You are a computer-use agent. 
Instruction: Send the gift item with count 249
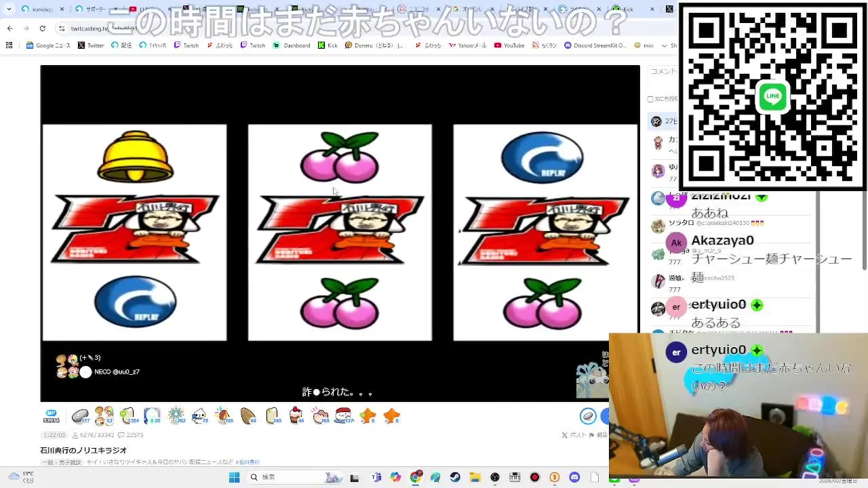273,415
